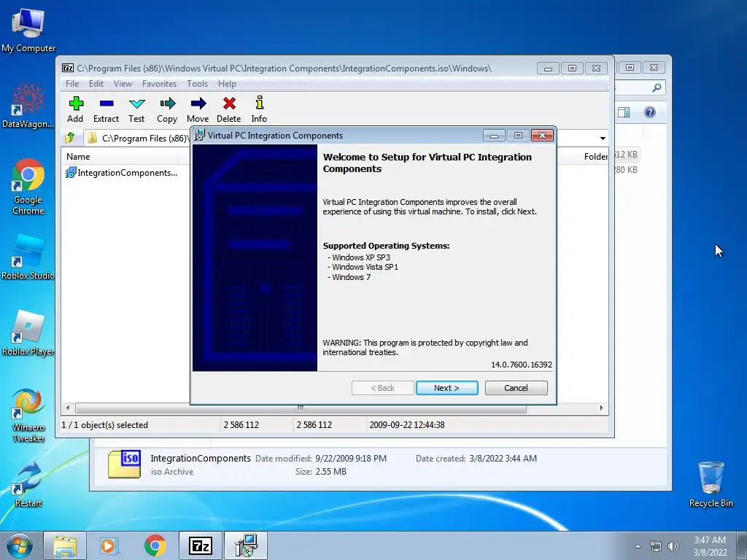Minimize the Virtual PC setup dialog

(494, 136)
